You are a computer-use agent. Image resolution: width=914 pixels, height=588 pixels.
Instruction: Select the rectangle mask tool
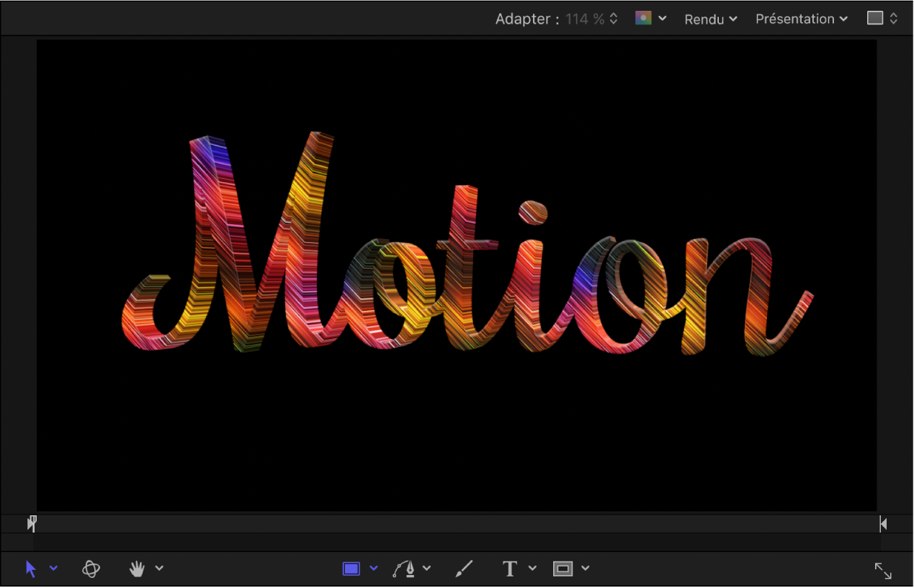pyautogui.click(x=564, y=569)
